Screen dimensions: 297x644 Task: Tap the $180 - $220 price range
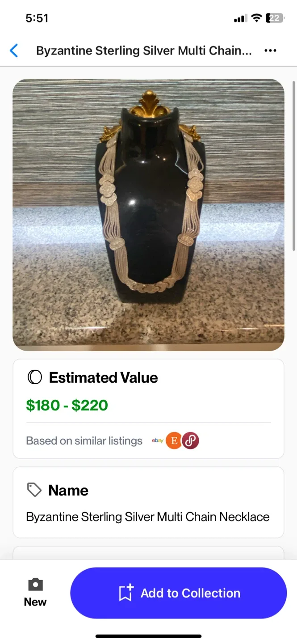pos(67,405)
